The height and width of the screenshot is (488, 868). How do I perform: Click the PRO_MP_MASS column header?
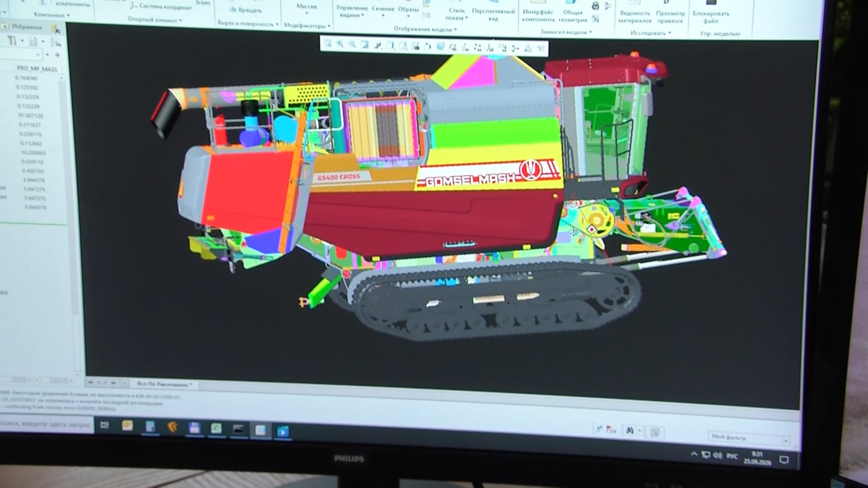[x=37, y=69]
